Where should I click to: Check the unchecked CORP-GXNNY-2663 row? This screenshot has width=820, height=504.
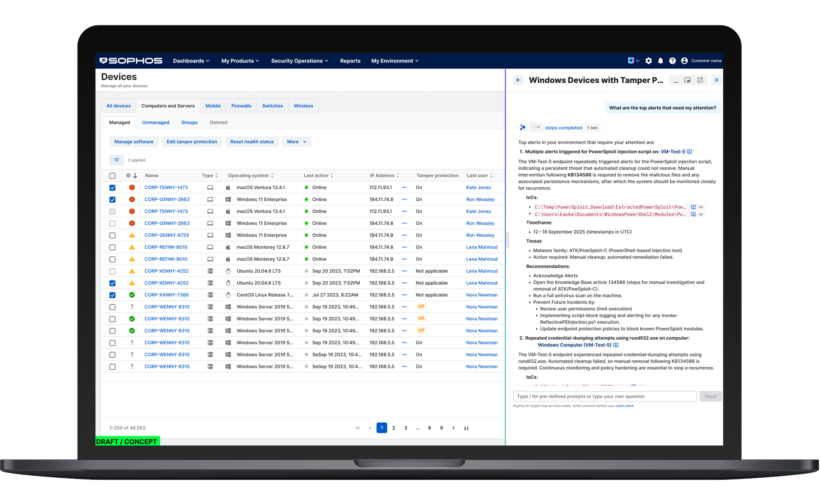(x=112, y=223)
